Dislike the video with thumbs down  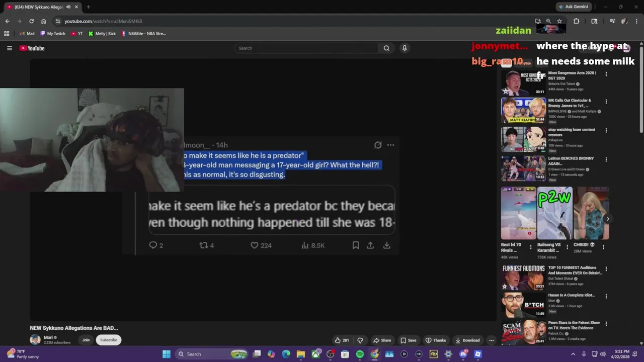[x=360, y=340]
